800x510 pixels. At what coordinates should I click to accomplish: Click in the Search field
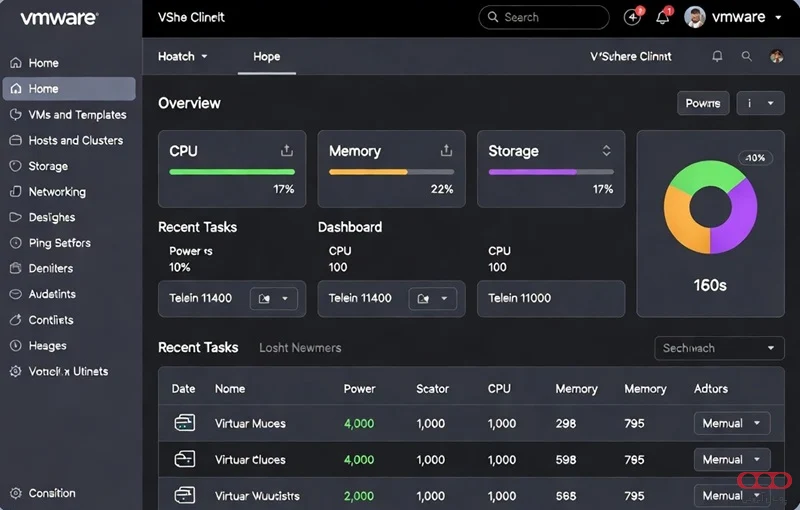544,17
